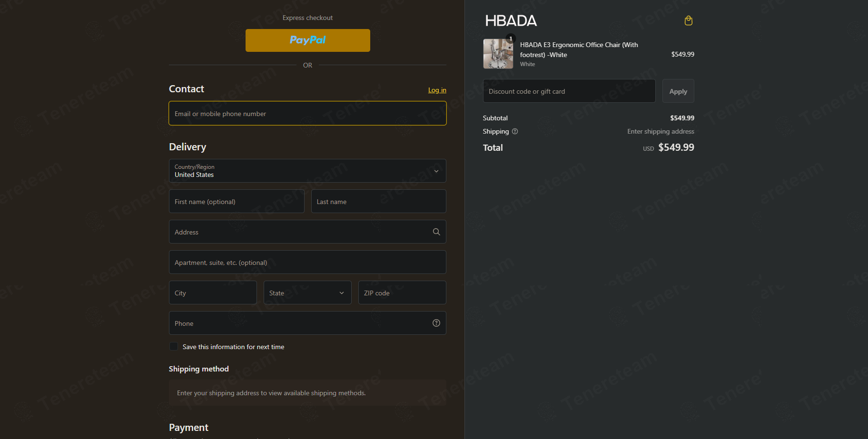The image size is (868, 439).
Task: Click the discount code or gift card field
Action: click(569, 91)
